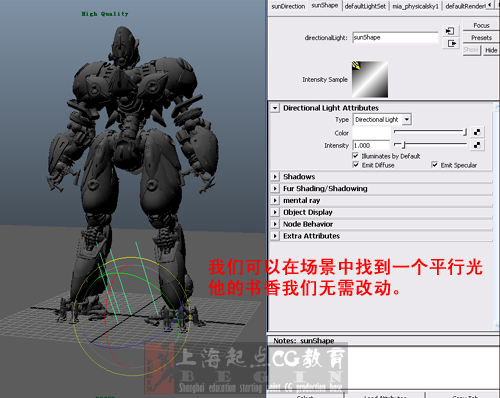Click the Intensity Sample gradient thumbnail
The height and width of the screenshot is (398, 500).
tap(370, 79)
